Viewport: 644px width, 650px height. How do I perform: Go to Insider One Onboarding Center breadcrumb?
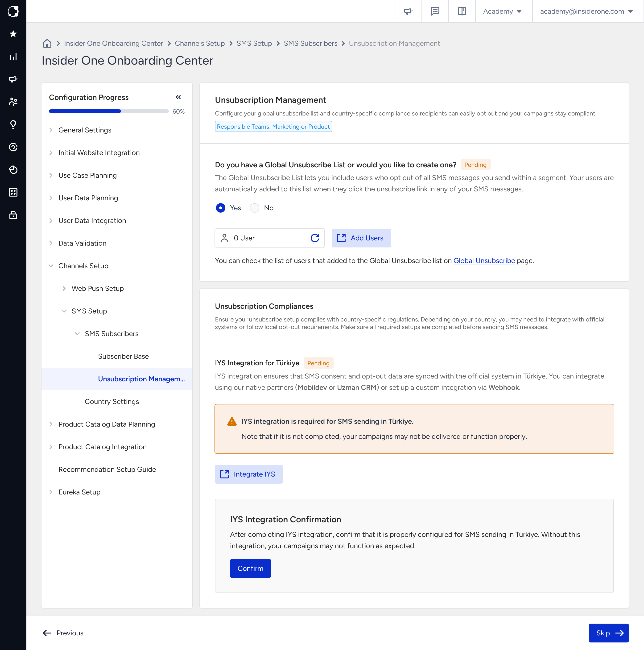(113, 43)
